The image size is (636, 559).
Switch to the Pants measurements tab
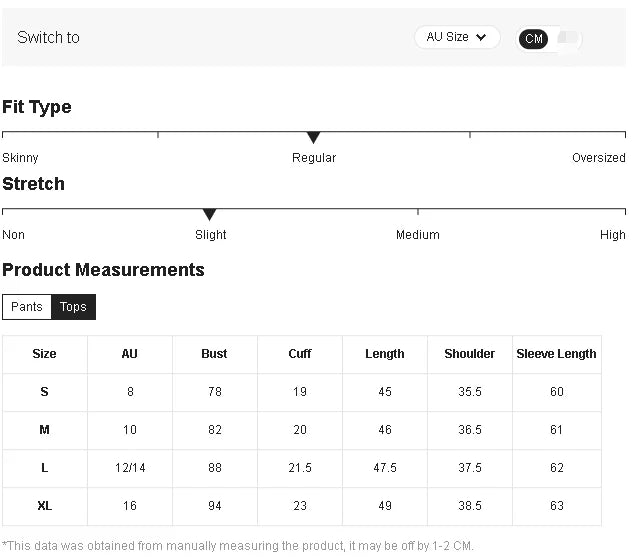(x=27, y=307)
